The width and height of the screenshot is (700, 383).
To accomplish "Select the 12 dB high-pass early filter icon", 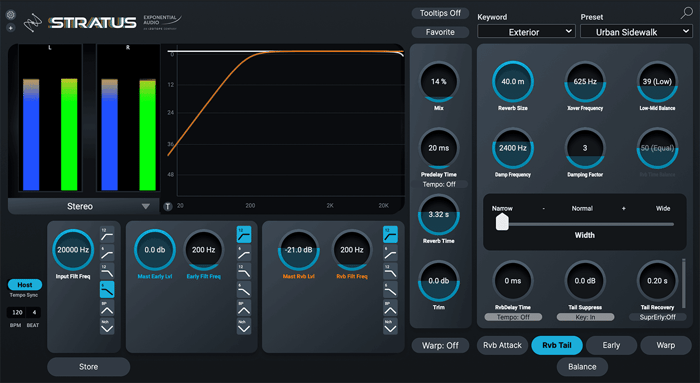I will pyautogui.click(x=244, y=234).
